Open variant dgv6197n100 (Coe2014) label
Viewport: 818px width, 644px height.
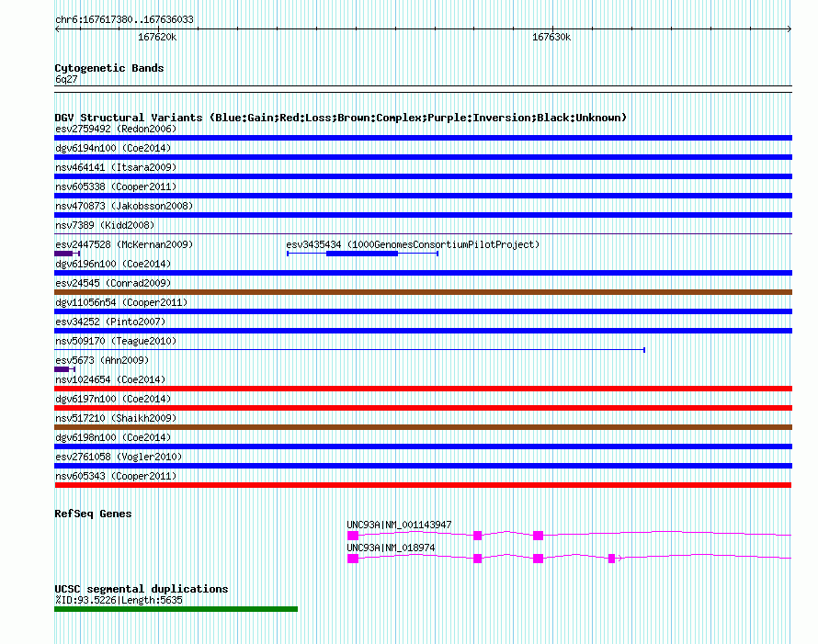[113, 399]
